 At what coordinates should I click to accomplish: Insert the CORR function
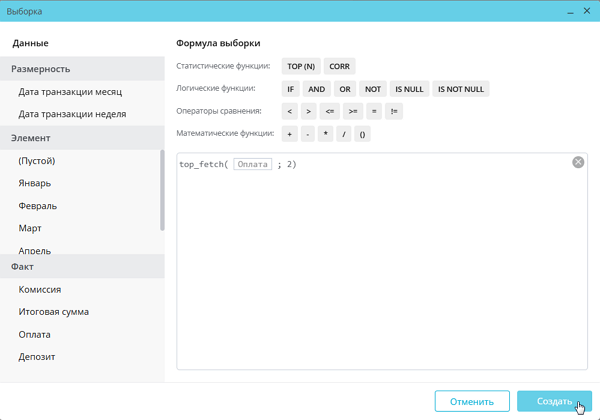pos(339,66)
